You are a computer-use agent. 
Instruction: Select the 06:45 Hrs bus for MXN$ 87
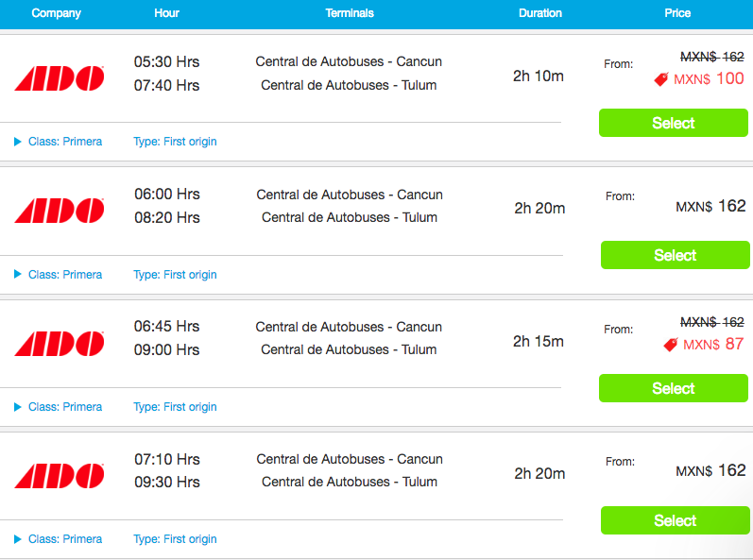click(x=674, y=388)
